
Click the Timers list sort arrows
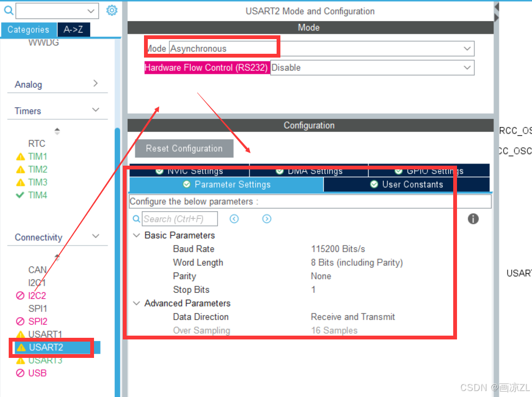pyautogui.click(x=57, y=131)
